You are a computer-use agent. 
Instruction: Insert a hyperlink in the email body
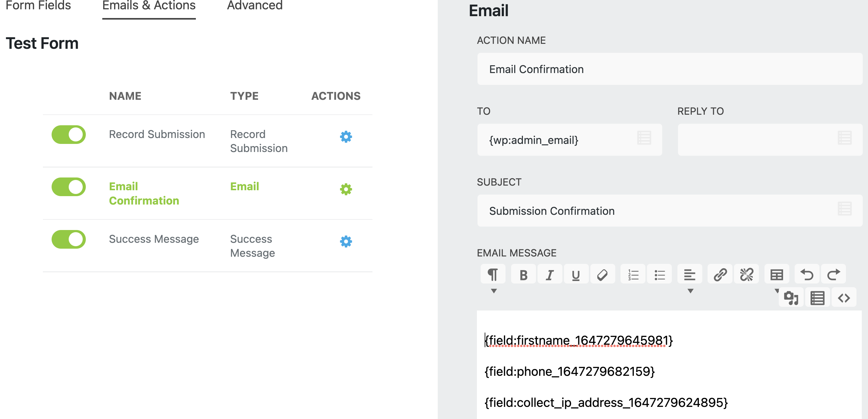[x=719, y=274]
